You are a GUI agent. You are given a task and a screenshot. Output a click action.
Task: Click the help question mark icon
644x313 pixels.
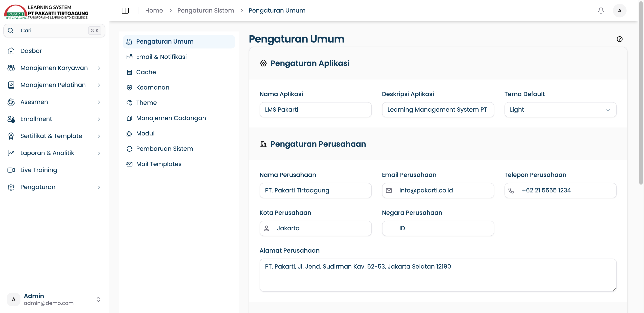point(620,39)
